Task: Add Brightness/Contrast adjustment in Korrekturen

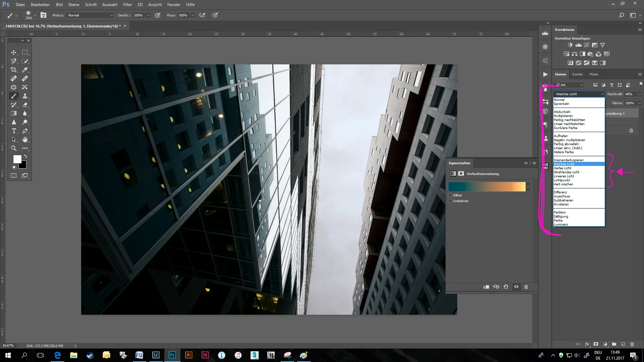Action: pyautogui.click(x=571, y=45)
